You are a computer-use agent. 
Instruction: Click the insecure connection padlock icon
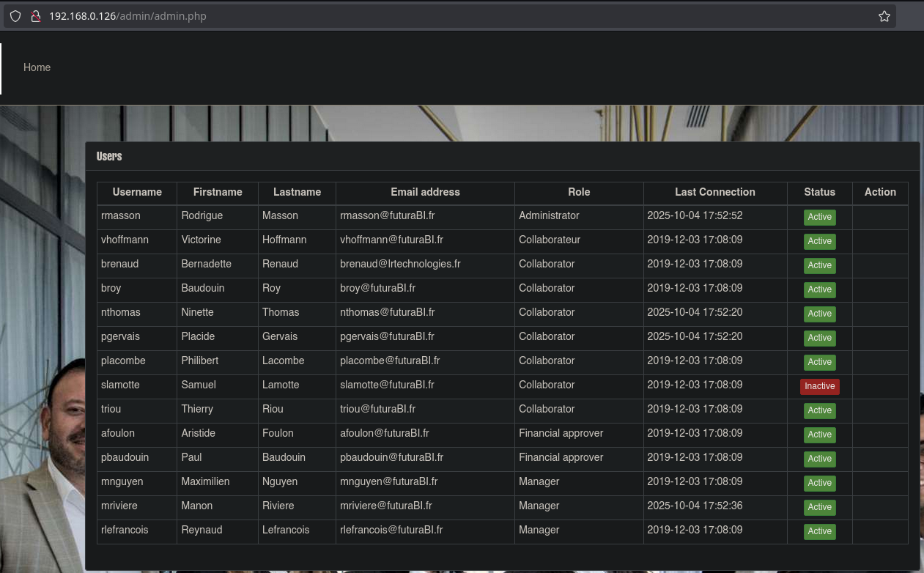point(34,16)
